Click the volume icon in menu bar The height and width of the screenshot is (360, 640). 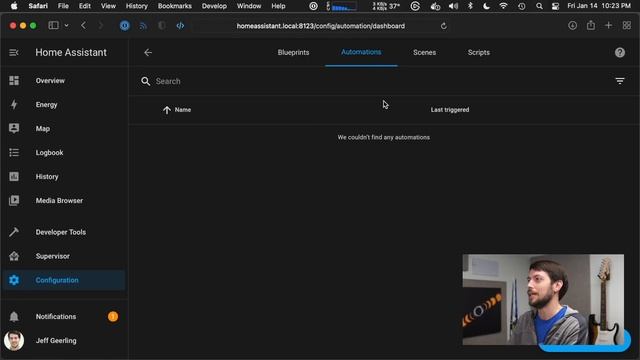point(453,6)
